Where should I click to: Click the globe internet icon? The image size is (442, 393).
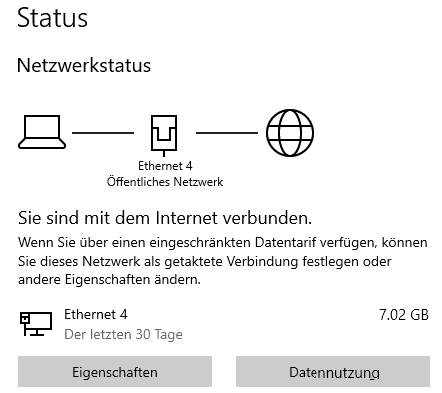coord(290,132)
